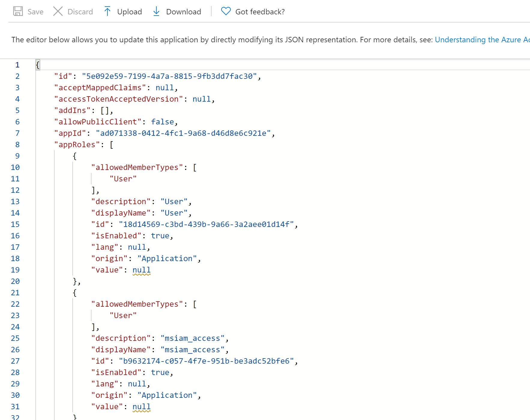Place cursor on the appId value string
This screenshot has height=420, width=530.
pos(183,133)
